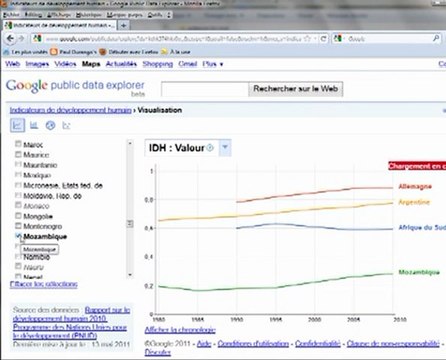Switch to the map chart view icon
The width and height of the screenshot is (446, 360).
coord(50,125)
